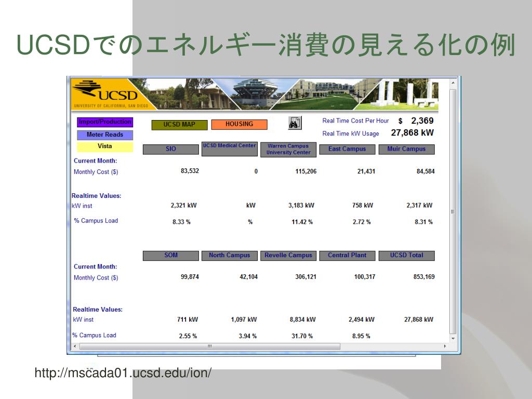Click Central Plant 2,494 kW reading
Image resolution: width=532 pixels, height=399 pixels.
[362, 320]
